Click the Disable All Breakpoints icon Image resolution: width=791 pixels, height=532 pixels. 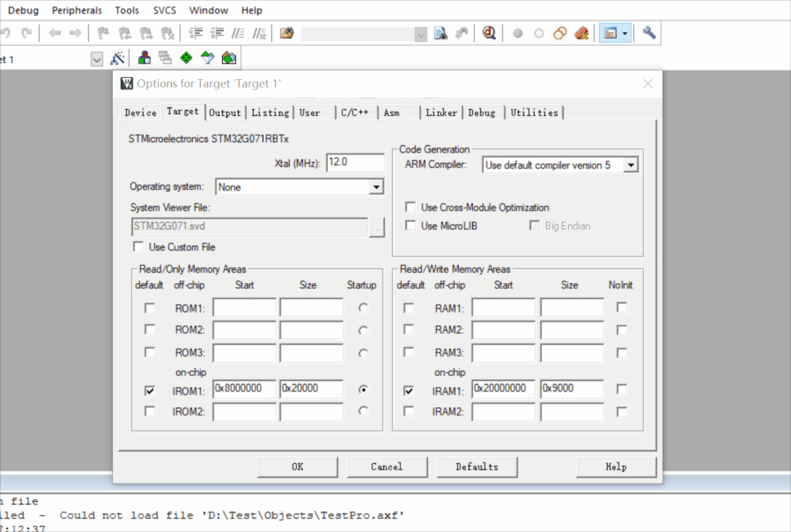560,33
